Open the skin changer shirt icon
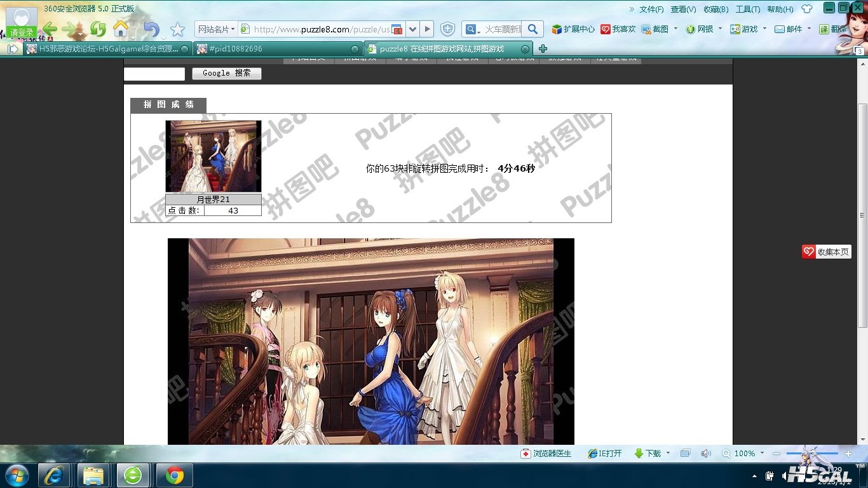Image resolution: width=868 pixels, height=488 pixels. (x=807, y=9)
